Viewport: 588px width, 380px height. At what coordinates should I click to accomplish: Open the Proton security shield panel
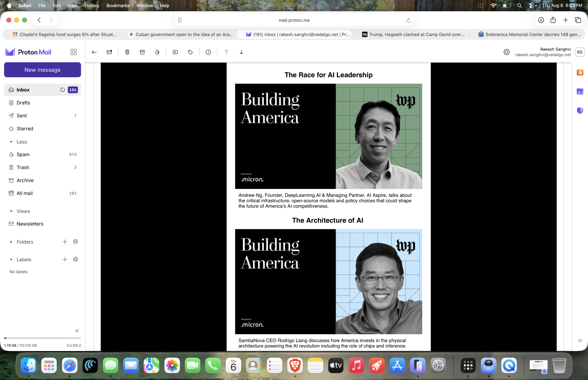click(x=580, y=110)
